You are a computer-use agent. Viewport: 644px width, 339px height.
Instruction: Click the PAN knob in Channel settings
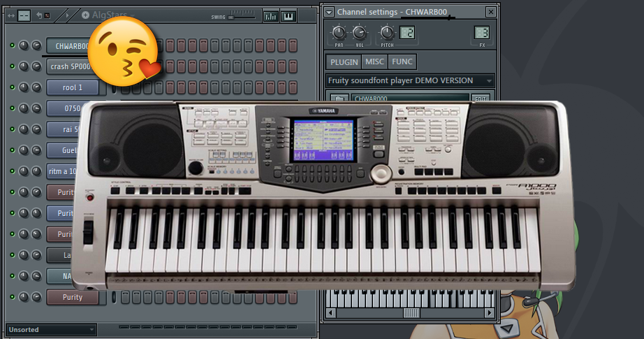tap(339, 32)
